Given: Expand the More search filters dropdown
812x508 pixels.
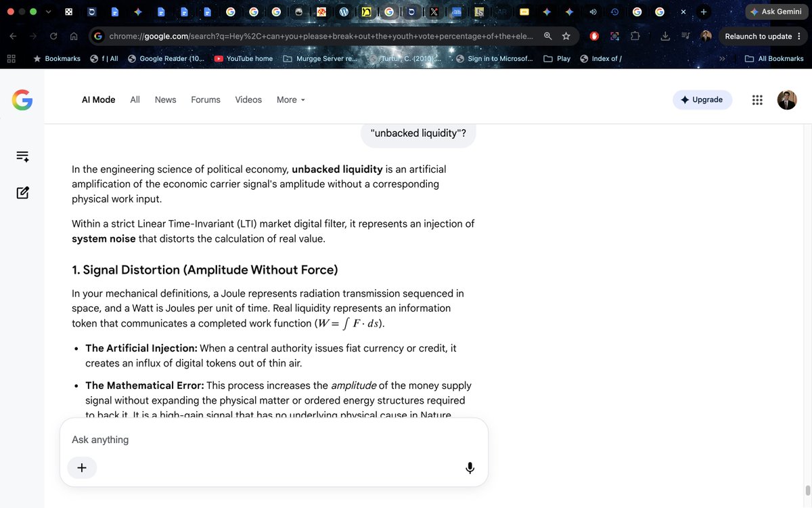Looking at the screenshot, I should 291,100.
